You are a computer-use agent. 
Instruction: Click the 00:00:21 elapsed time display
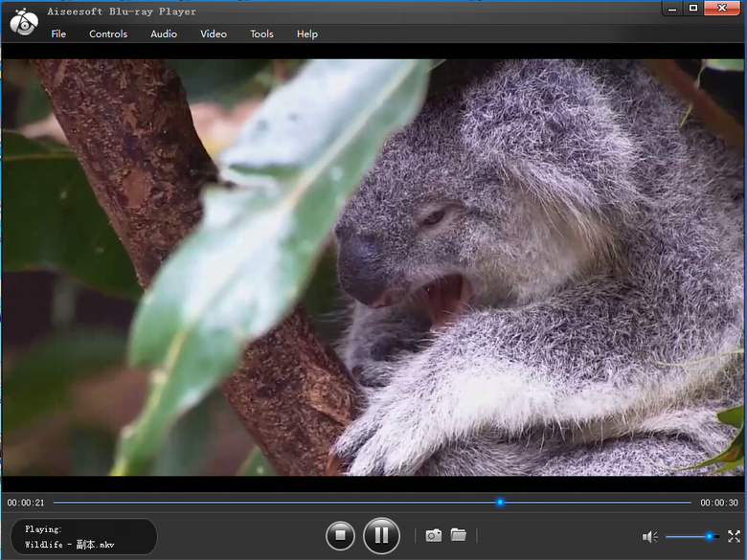(x=26, y=503)
